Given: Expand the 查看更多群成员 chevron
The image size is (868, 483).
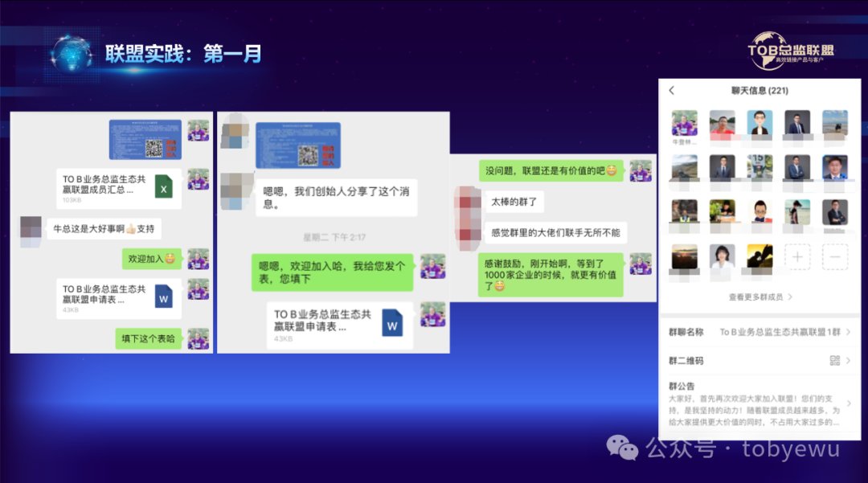Looking at the screenshot, I should pyautogui.click(x=790, y=297).
